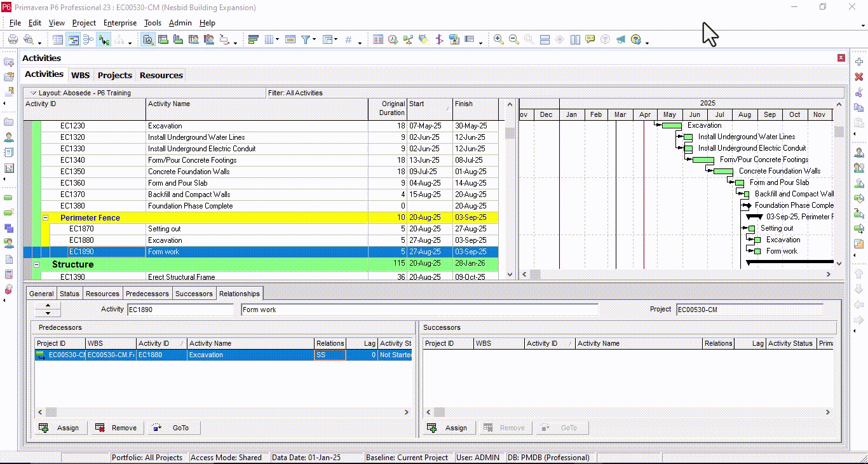Image resolution: width=868 pixels, height=464 pixels.
Task: Click Assign button under Successors
Action: point(448,428)
